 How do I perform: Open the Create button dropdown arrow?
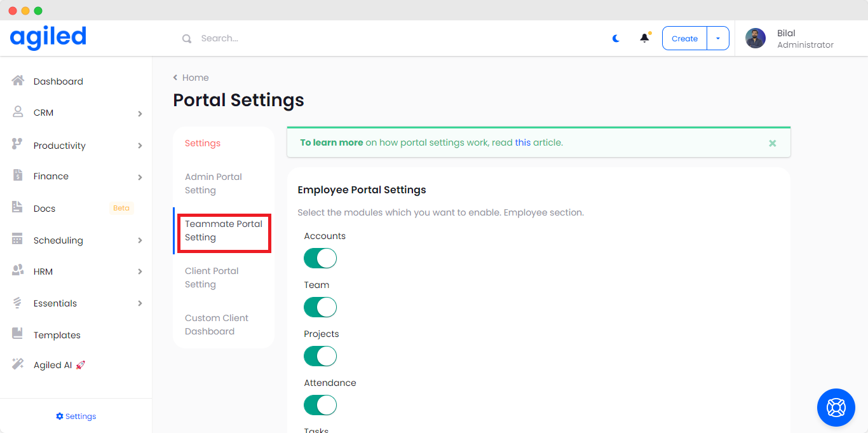click(718, 38)
